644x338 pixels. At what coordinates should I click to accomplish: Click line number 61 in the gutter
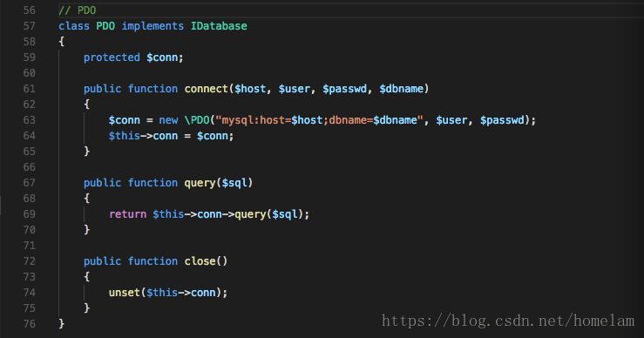(x=29, y=89)
